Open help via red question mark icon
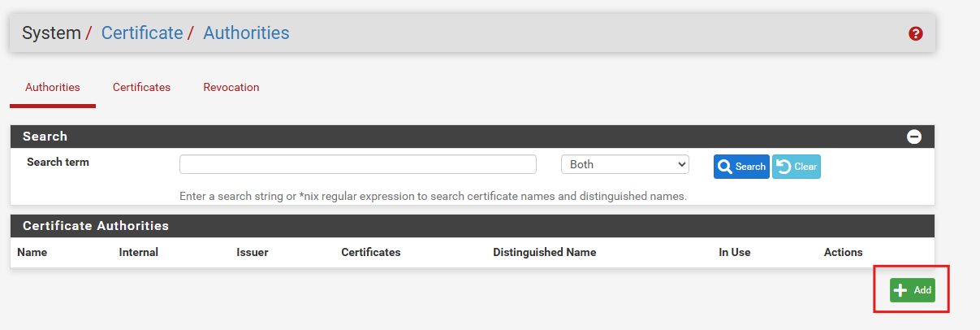980x330 pixels. tap(916, 34)
